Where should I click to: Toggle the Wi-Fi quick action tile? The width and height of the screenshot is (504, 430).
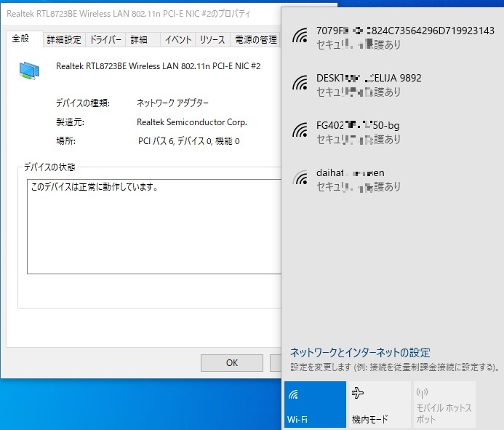(315, 405)
